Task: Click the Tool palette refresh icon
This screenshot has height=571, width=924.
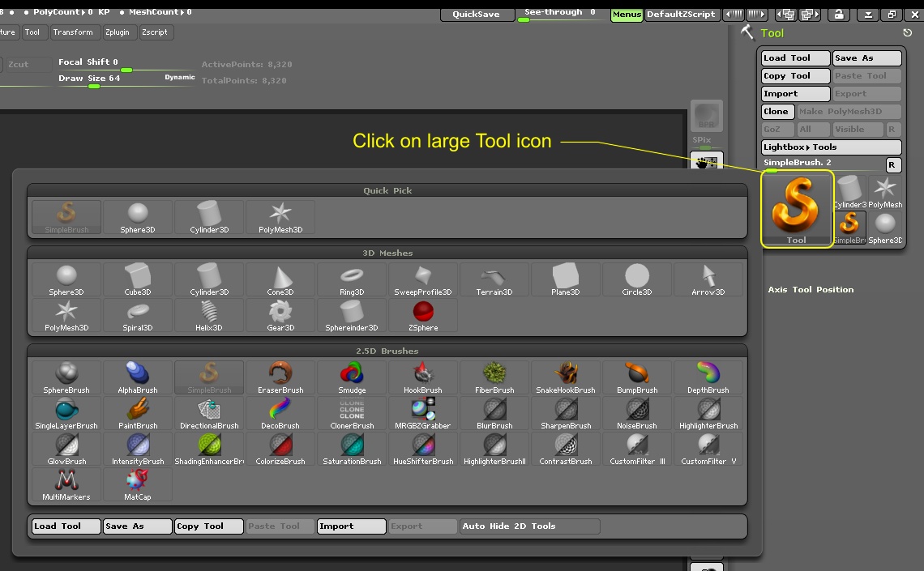Action: click(x=908, y=33)
